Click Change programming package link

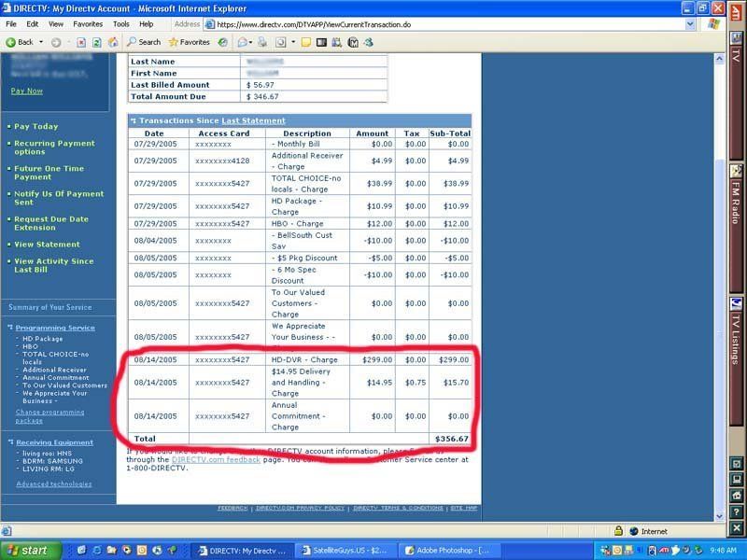[x=49, y=416]
